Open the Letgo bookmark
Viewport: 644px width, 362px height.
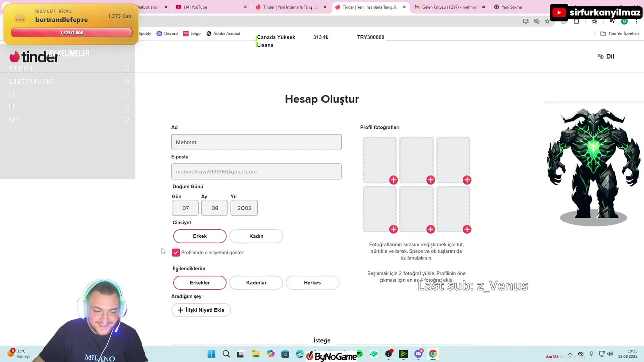click(x=192, y=34)
